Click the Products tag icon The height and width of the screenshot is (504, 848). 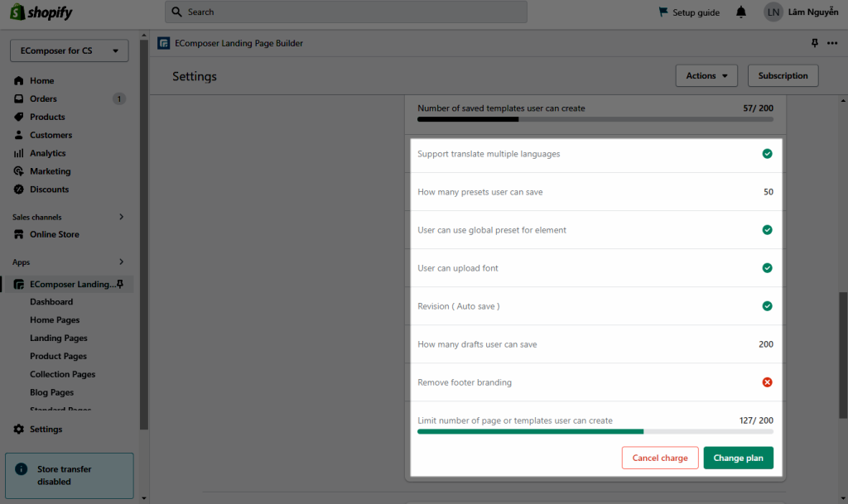19,117
